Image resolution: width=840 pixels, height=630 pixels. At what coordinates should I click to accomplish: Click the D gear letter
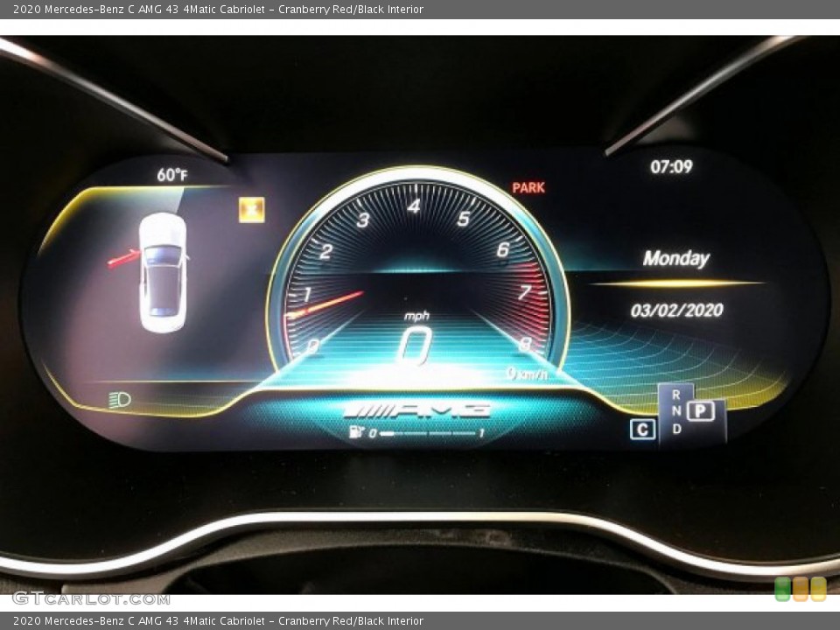pyautogui.click(x=676, y=429)
